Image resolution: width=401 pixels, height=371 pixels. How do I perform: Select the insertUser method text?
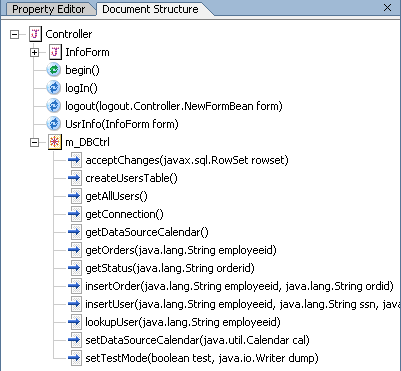pos(243,304)
